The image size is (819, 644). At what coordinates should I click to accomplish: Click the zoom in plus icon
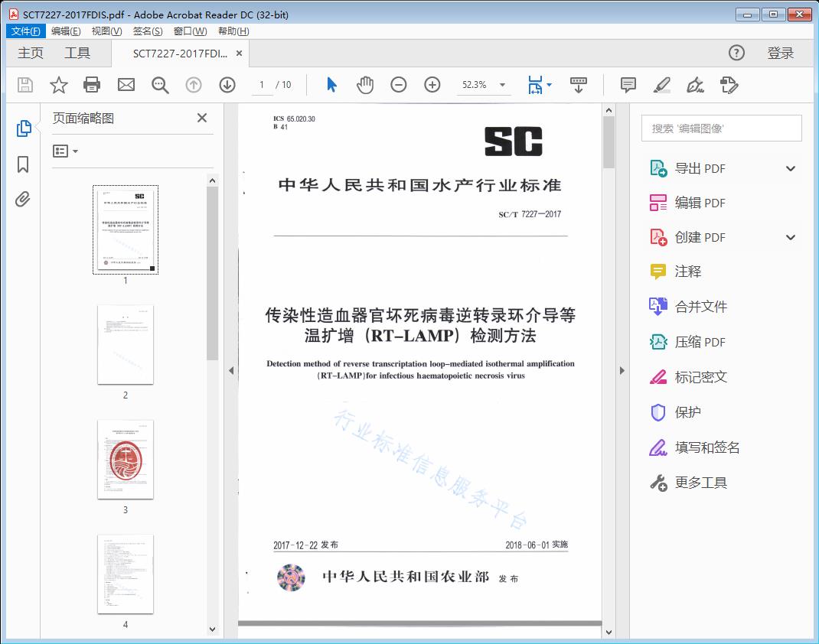coord(432,85)
